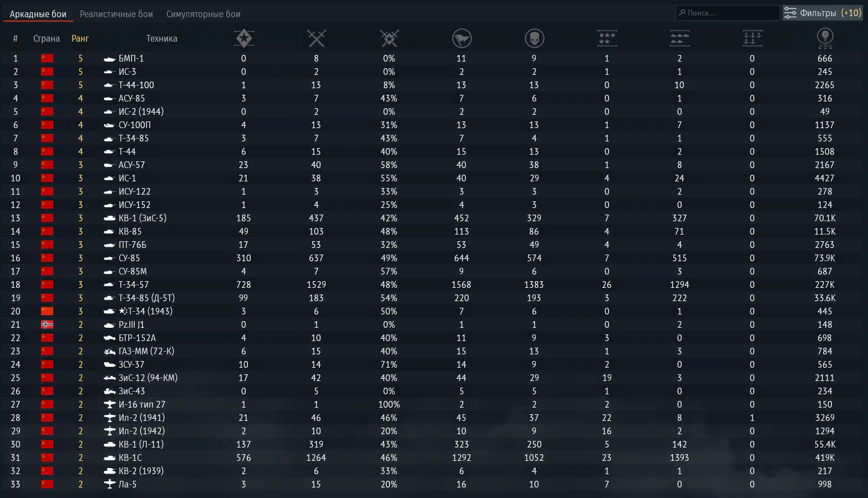This screenshot has height=498, width=868.
Task: Sort by deaths skull icon column
Action: click(534, 38)
